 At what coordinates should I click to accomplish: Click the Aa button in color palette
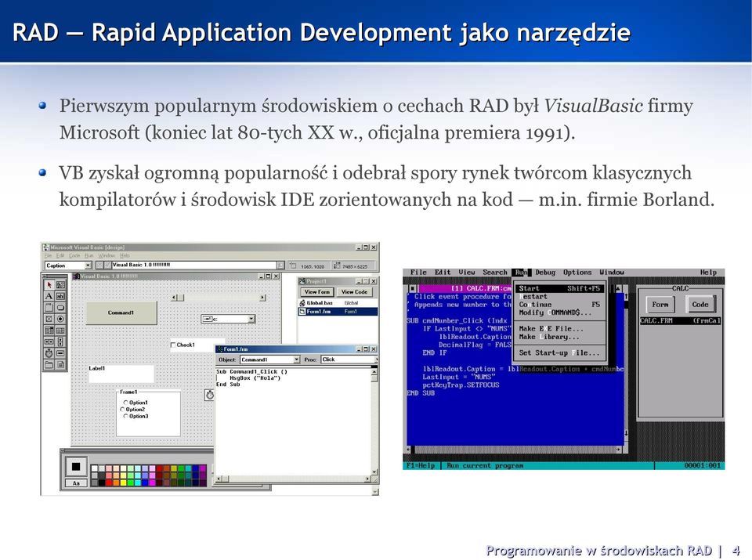(x=76, y=482)
